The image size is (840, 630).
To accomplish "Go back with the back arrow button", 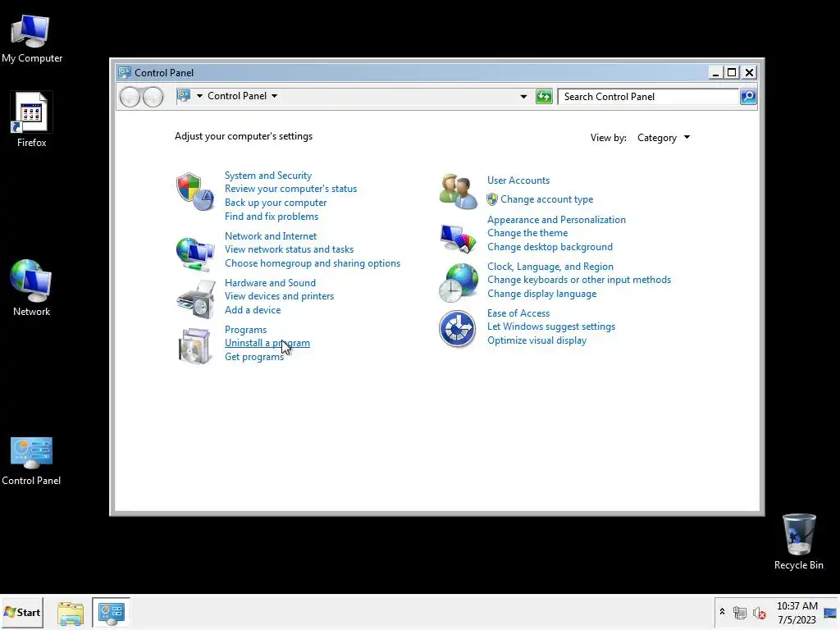I will 130,97.
